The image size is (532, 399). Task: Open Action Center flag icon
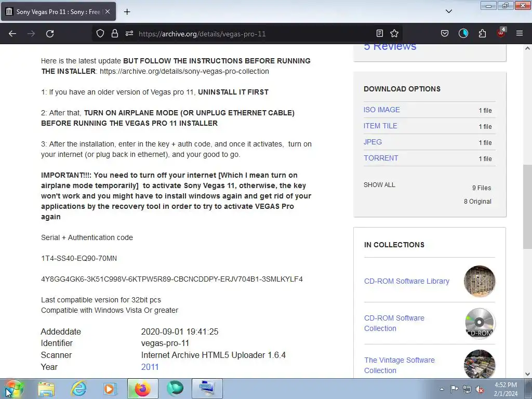pos(454,389)
